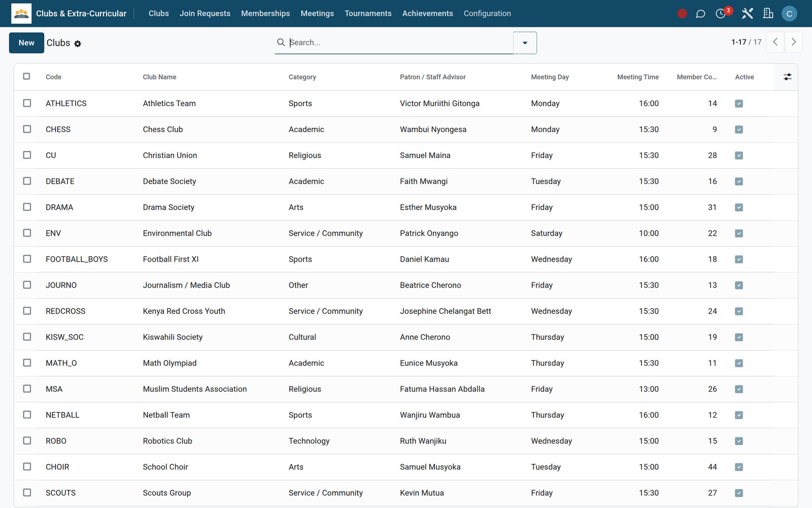812x508 pixels.
Task: Open the company building icon
Action: click(x=768, y=14)
